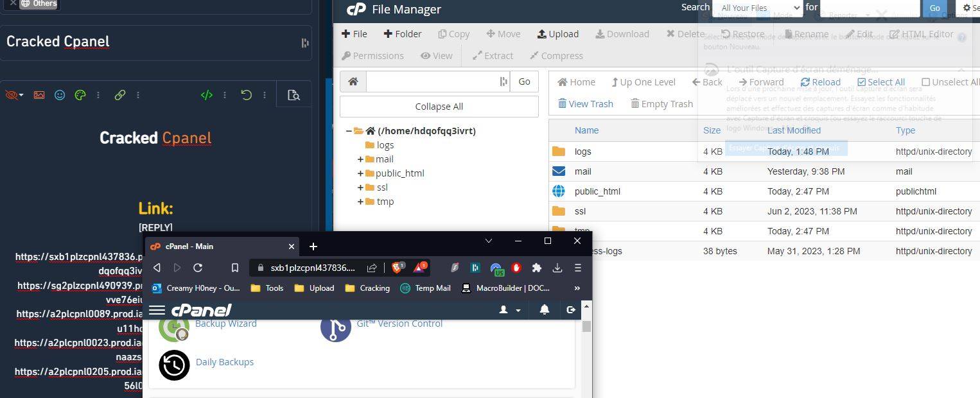Expand the public_html folder in the tree
980x398 pixels.
coord(361,173)
